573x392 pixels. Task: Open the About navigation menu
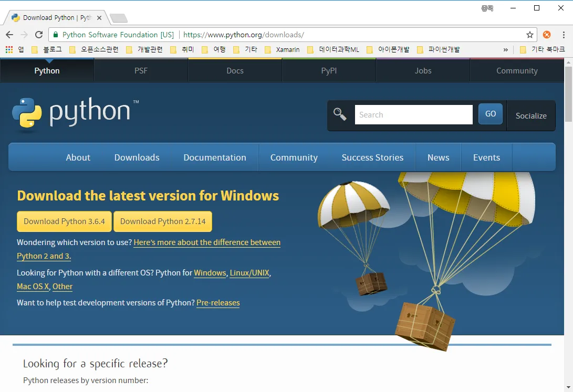click(x=78, y=157)
